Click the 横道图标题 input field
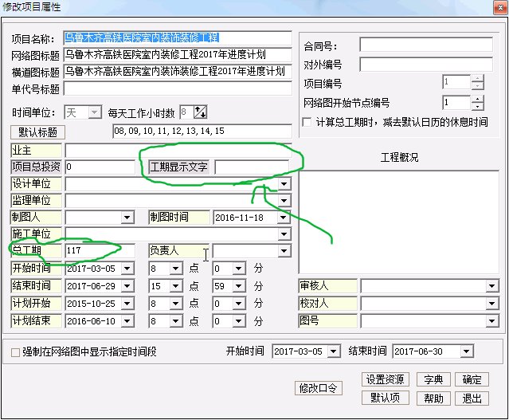The width and height of the screenshot is (509, 420). (178, 71)
